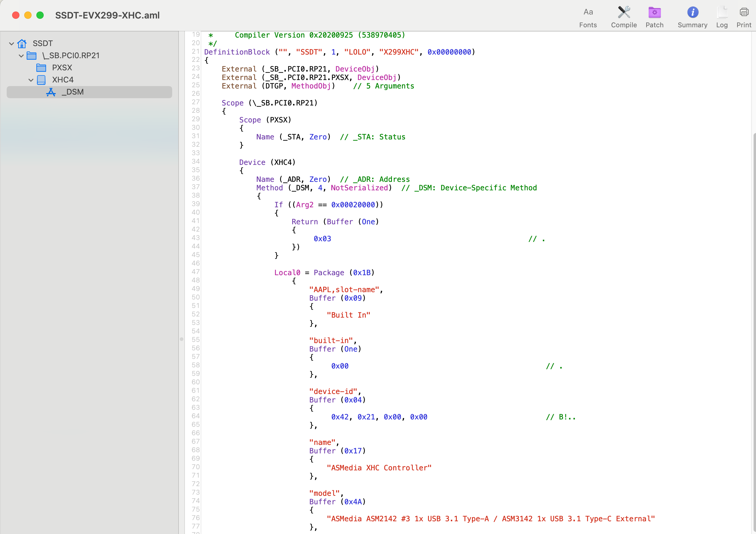Show the Summary info icon
The height and width of the screenshot is (534, 756).
[x=692, y=18]
